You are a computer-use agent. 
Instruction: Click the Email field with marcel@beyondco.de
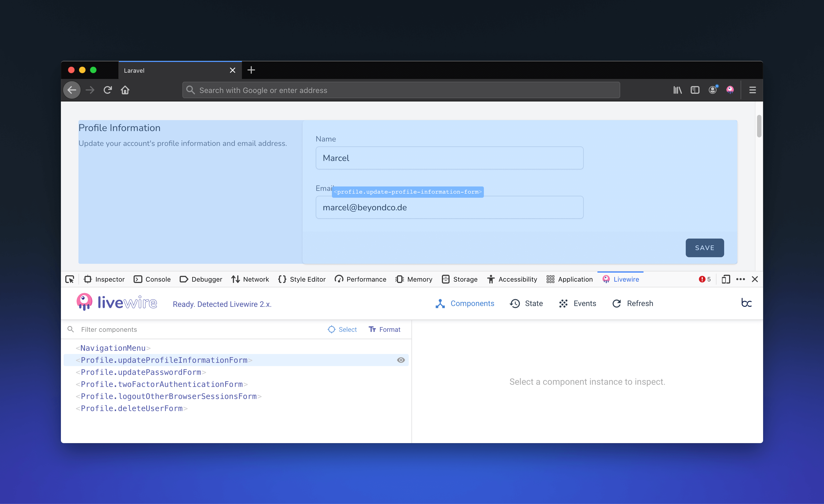450,207
